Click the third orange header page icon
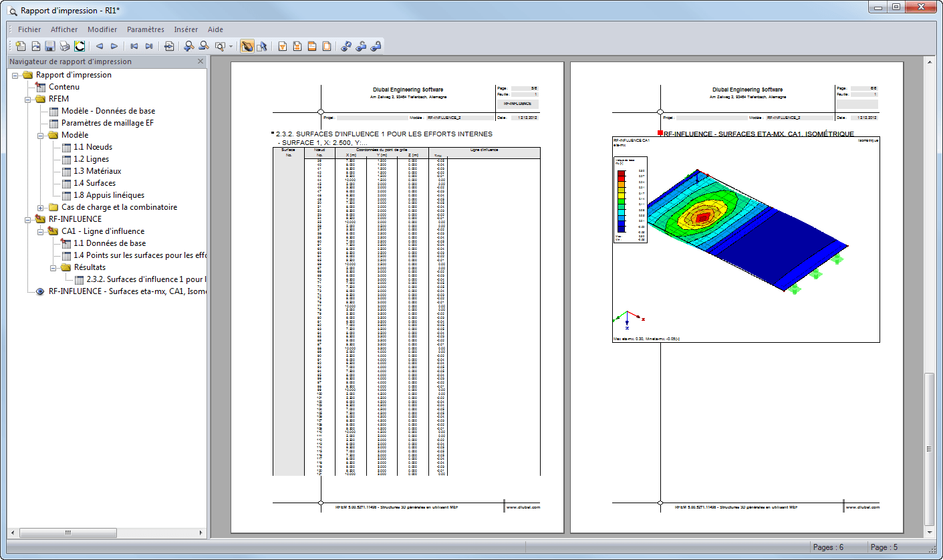Image resolution: width=943 pixels, height=560 pixels. 312,46
